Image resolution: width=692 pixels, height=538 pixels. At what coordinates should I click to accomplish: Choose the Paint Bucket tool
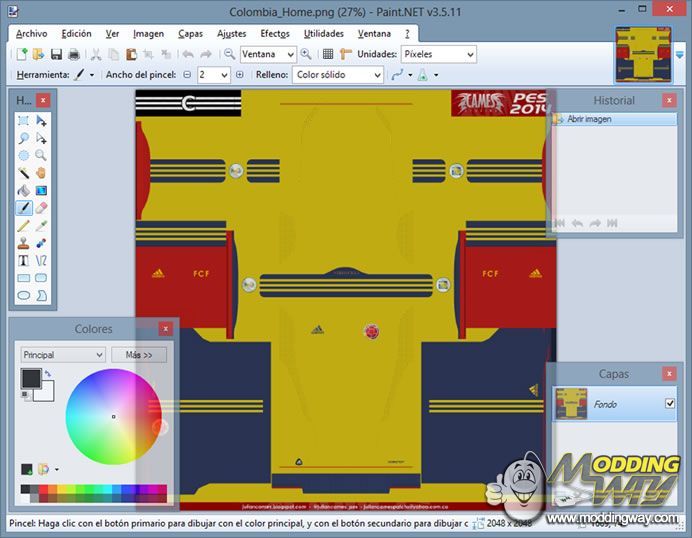coord(23,190)
